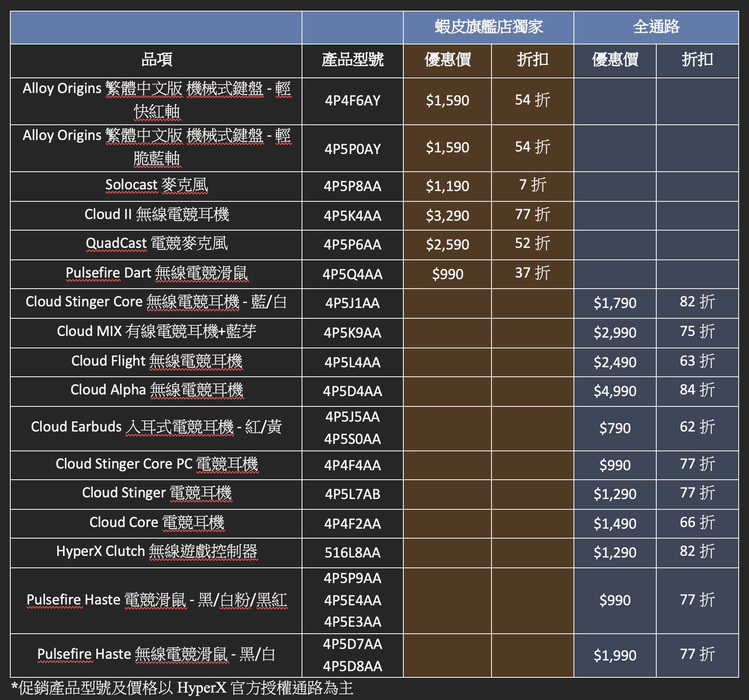Select Cloud MIX 有線電競耳機+藍芽 name
This screenshot has height=700, width=749.
157,331
